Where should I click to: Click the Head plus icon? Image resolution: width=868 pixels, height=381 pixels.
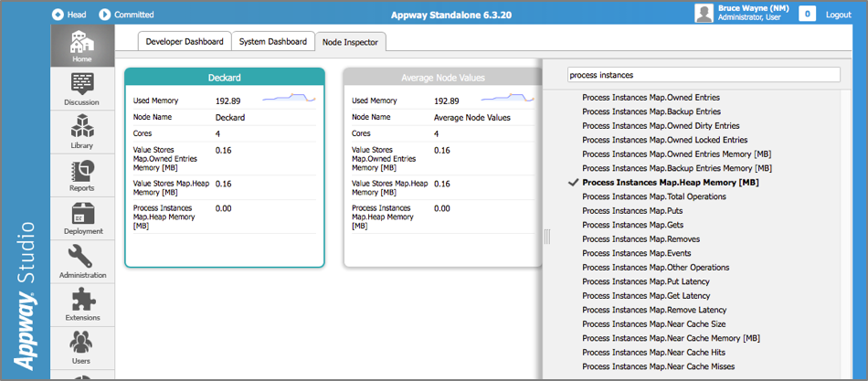(58, 15)
